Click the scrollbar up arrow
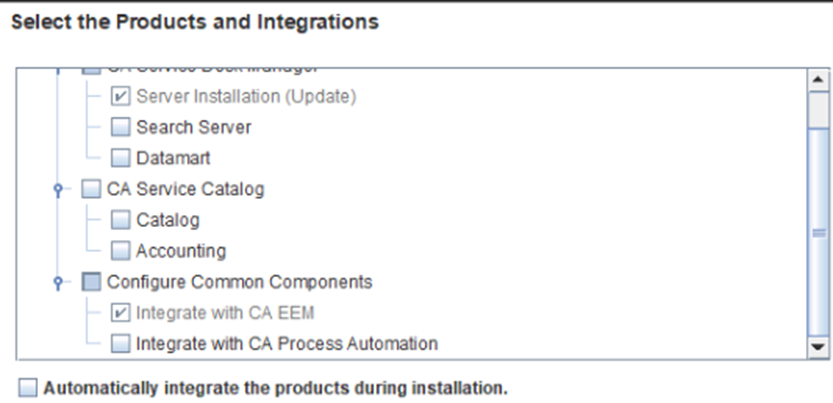The image size is (833, 403). pyautogui.click(x=819, y=79)
